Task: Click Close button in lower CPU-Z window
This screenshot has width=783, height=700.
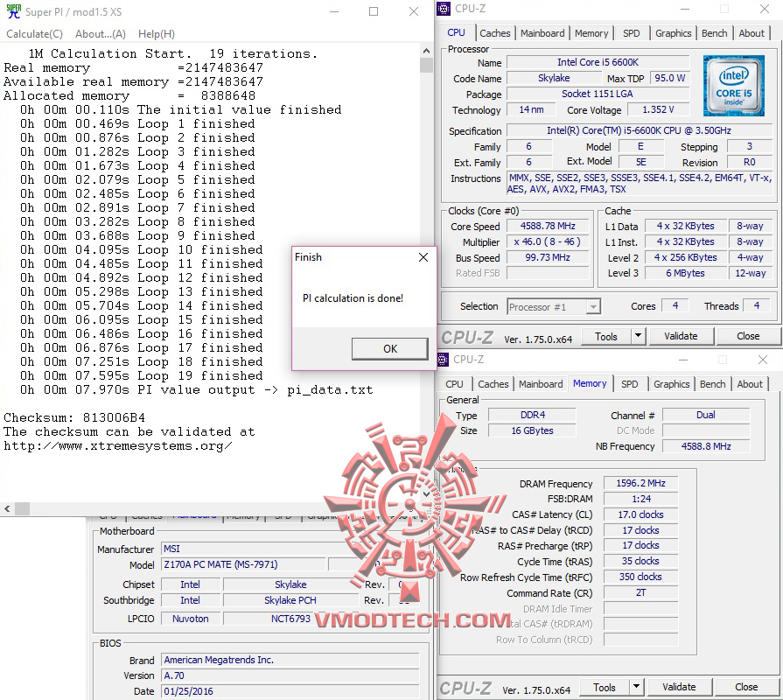Action: [x=746, y=688]
